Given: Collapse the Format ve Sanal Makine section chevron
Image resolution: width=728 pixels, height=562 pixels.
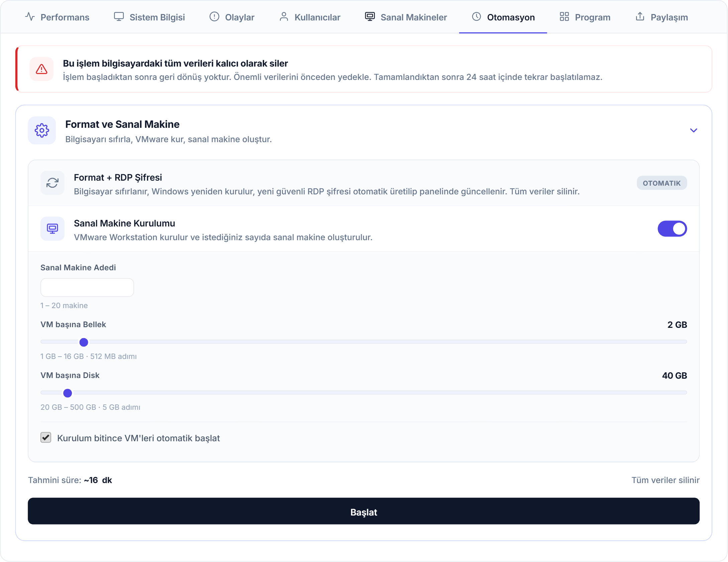Looking at the screenshot, I should [x=694, y=130].
